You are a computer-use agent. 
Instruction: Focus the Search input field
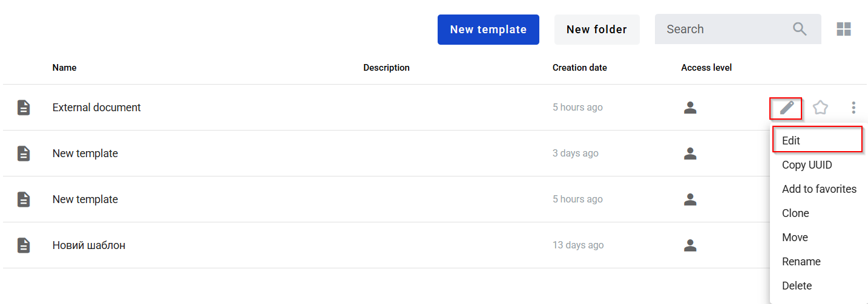pyautogui.click(x=723, y=29)
